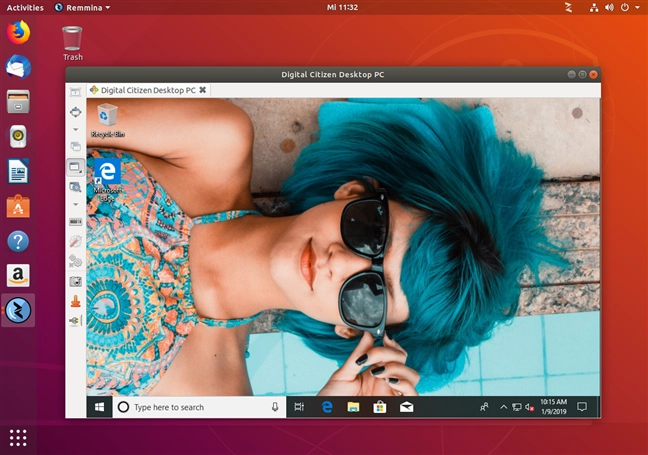This screenshot has width=648, height=455.
Task: Click the People icon in Windows tray
Action: (484, 407)
